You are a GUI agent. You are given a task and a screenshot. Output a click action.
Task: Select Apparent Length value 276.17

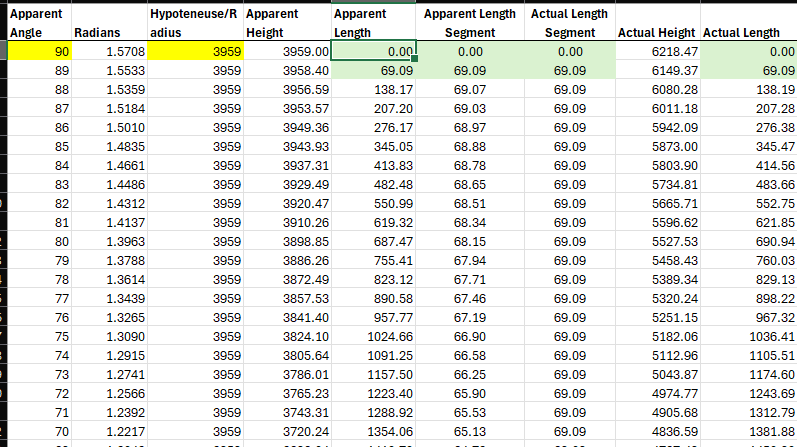tap(374, 127)
